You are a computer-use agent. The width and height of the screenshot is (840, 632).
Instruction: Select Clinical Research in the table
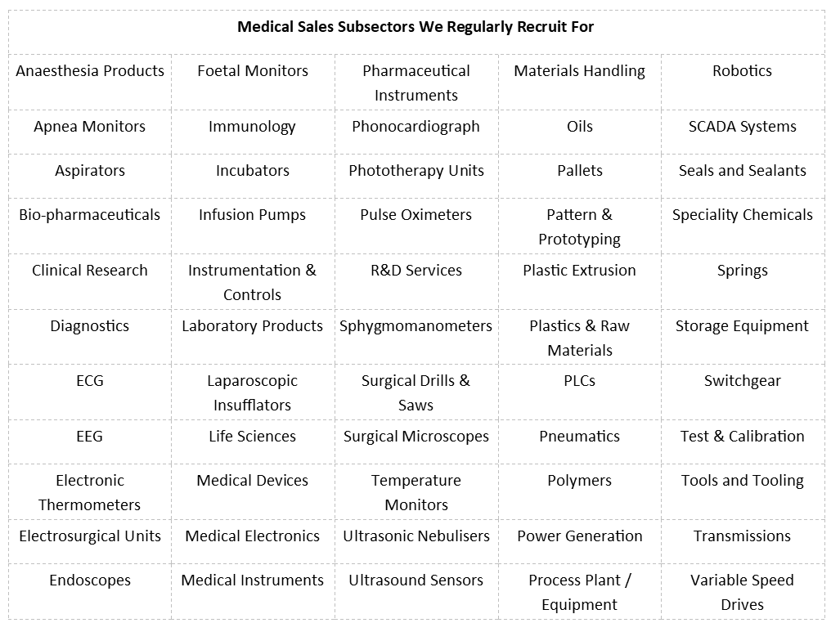pos(90,271)
